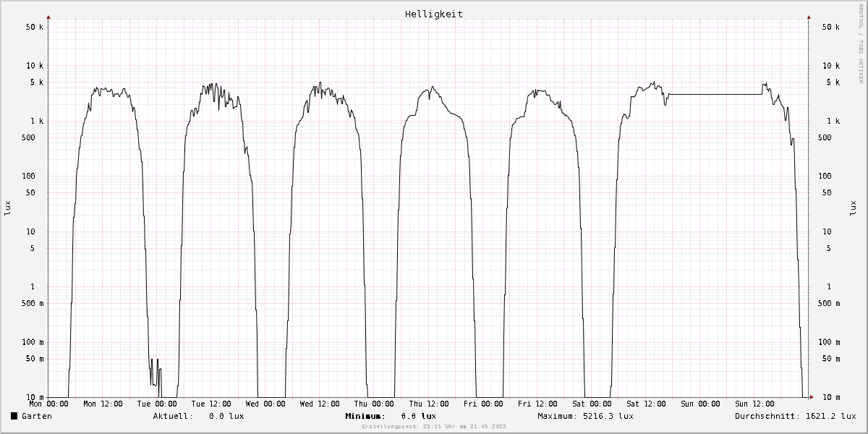
Task: Click the black Garten legend color box
Action: [x=14, y=417]
